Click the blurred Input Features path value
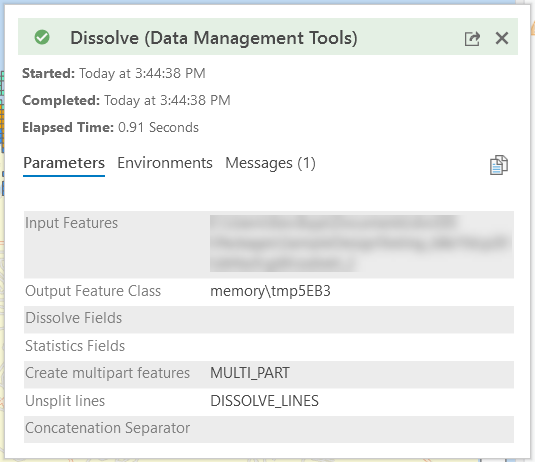Image resolution: width=535 pixels, height=462 pixels. 361,243
